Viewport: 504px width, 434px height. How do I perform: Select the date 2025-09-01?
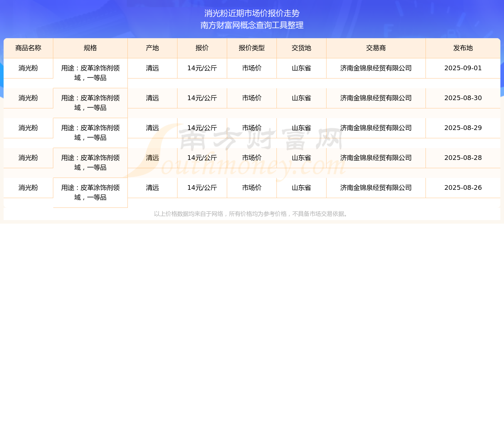[x=463, y=68]
